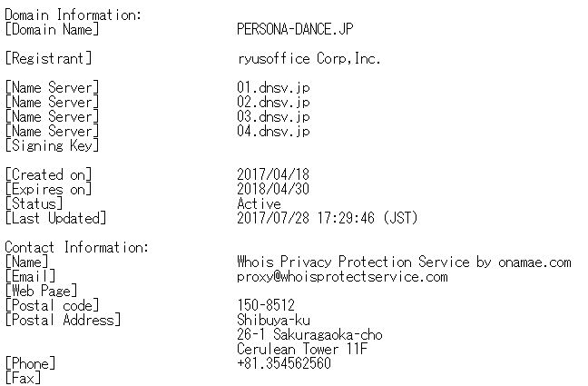Click the phone number +81.354562560

click(x=284, y=363)
